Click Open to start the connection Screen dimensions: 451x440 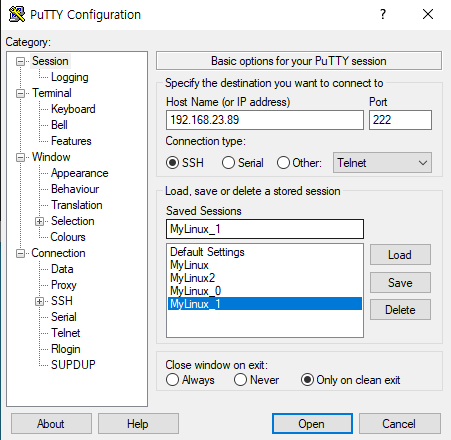pos(312,424)
